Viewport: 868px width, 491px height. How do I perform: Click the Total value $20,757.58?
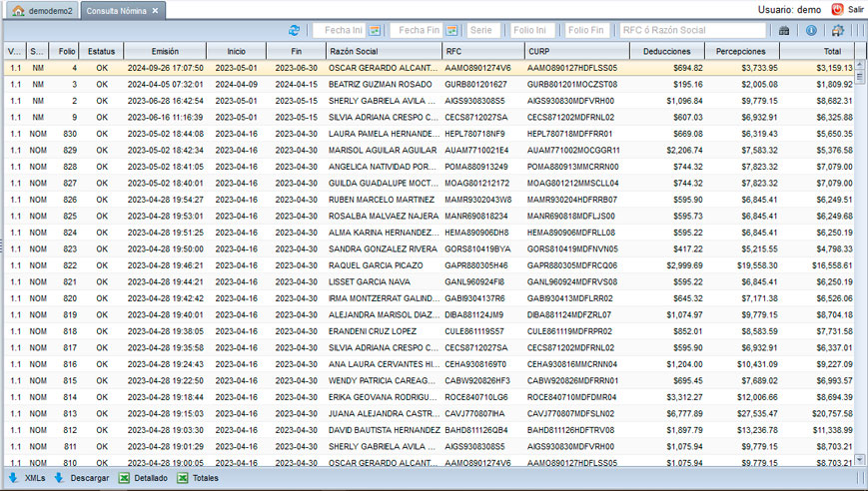pyautogui.click(x=832, y=413)
